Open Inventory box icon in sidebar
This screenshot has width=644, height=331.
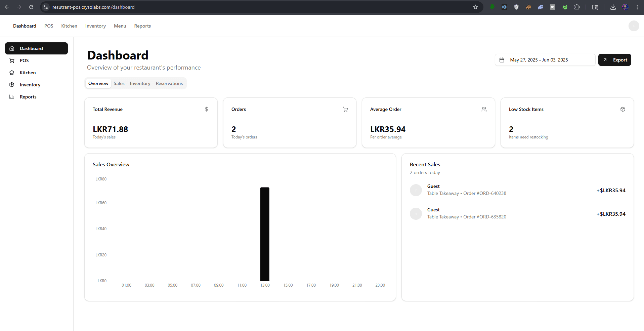click(x=12, y=85)
